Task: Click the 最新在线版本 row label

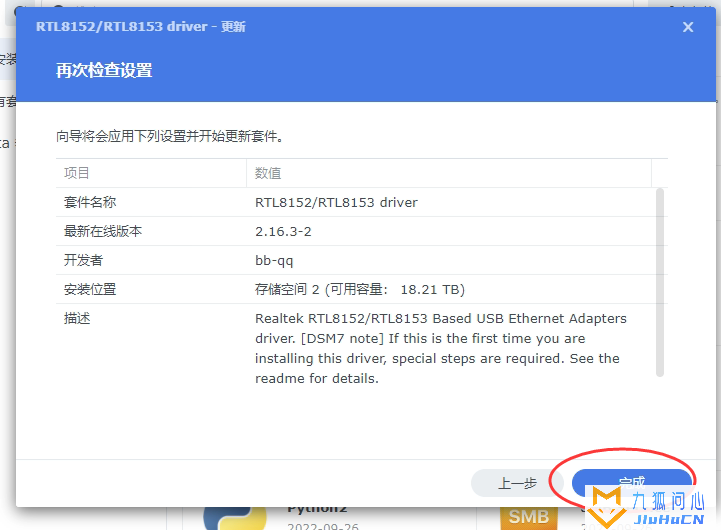Action: coord(103,231)
